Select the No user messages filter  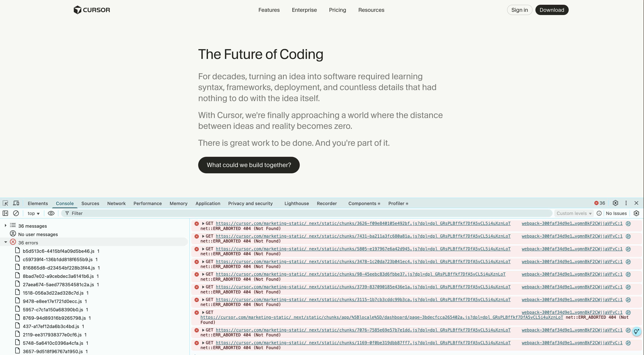point(38,234)
